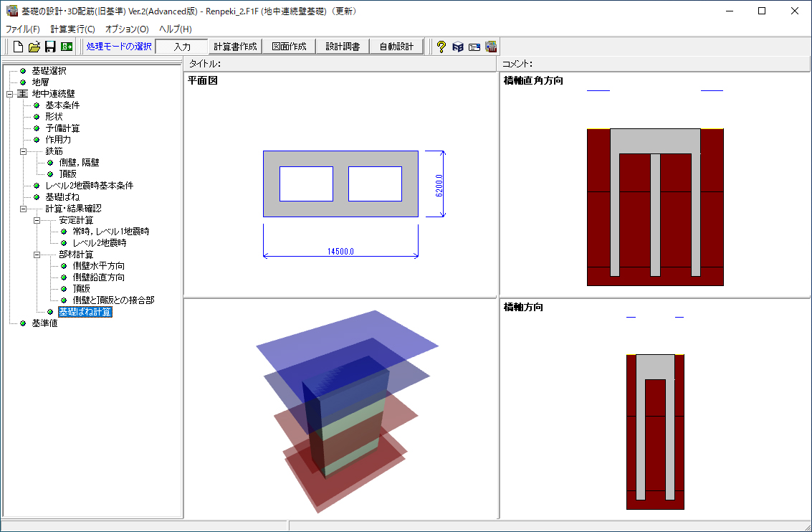Click green bullet next to 基礎選択

[23, 71]
